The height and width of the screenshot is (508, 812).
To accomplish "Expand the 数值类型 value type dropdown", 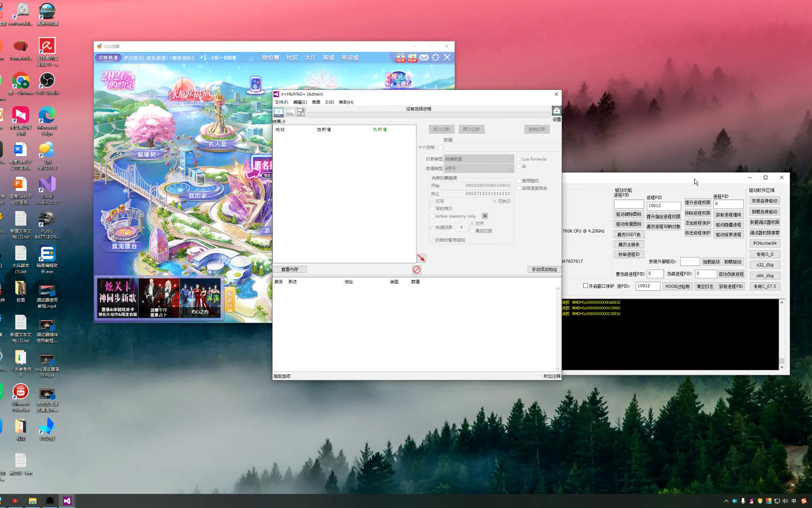I will (479, 168).
